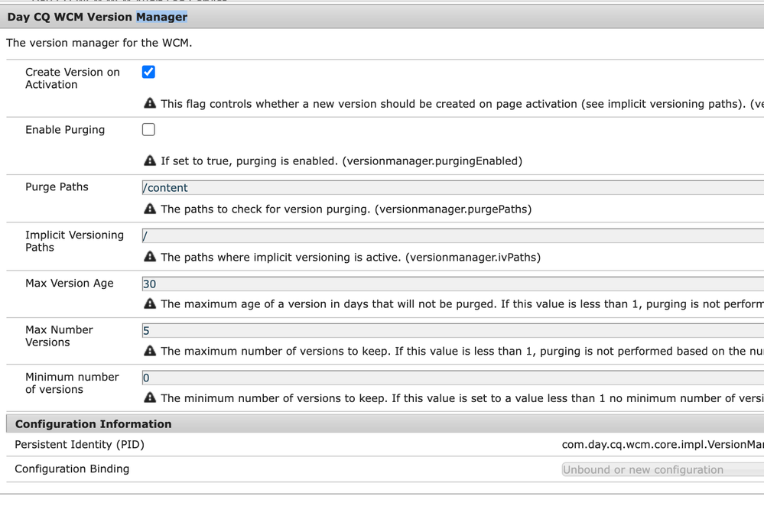The height and width of the screenshot is (532, 764).
Task: Focus the Max Number Versions field
Action: [451, 331]
